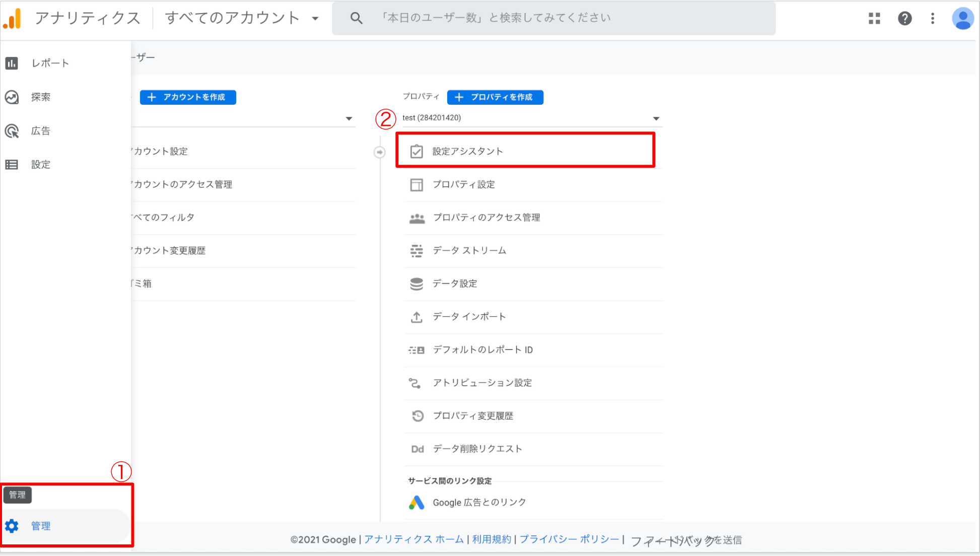Screen dimensions: 980x556
Task: Open the Explore (探索) sidebar icon
Action: point(12,97)
